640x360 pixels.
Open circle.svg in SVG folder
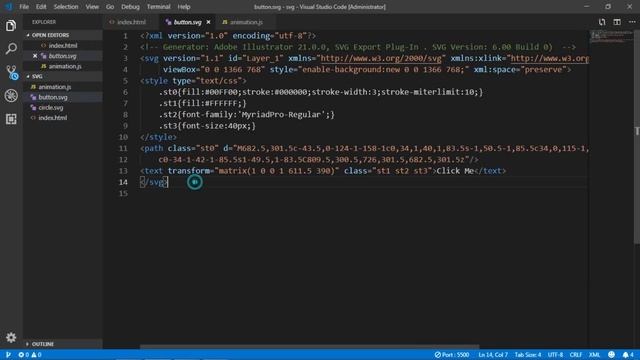pos(51,108)
